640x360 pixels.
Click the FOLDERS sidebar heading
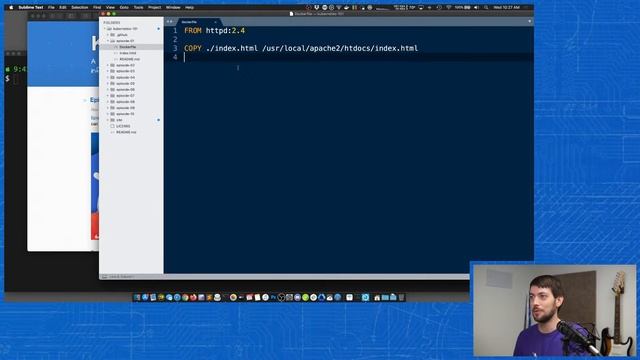point(111,23)
